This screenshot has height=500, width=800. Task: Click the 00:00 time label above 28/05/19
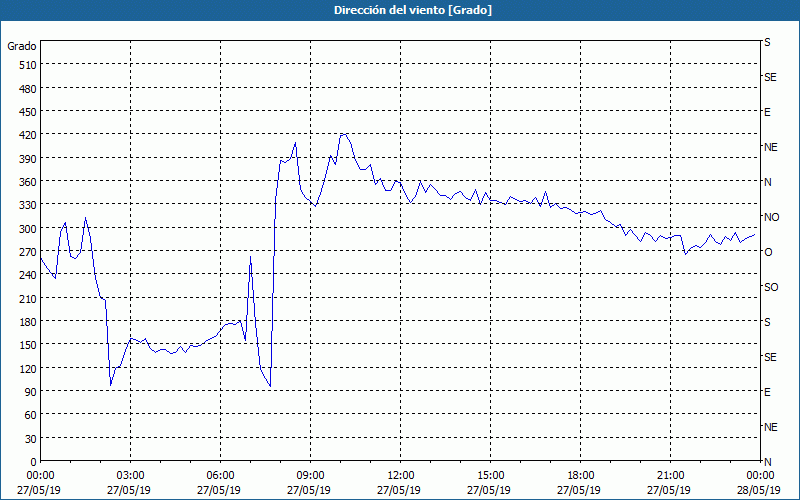760,476
